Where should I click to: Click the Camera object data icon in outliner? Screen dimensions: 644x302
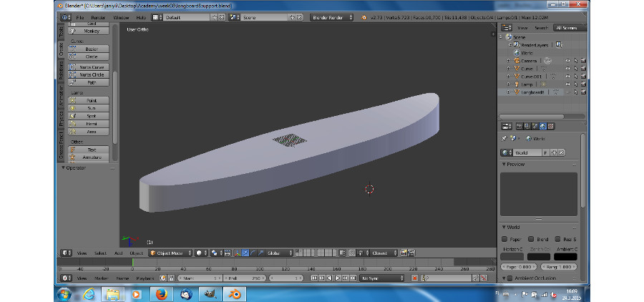548,60
